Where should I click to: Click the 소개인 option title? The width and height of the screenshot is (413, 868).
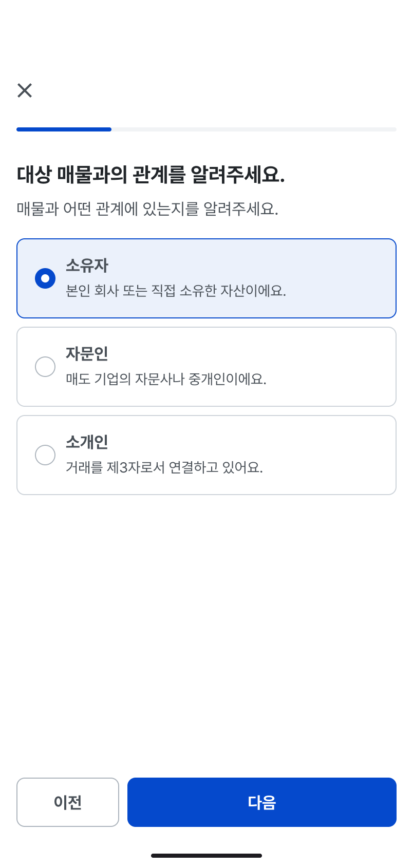[87, 442]
